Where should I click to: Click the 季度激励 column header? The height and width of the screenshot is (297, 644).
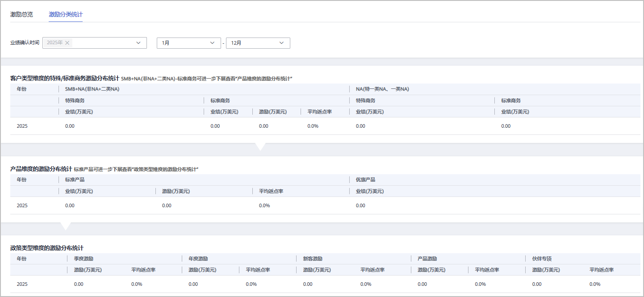(84, 259)
